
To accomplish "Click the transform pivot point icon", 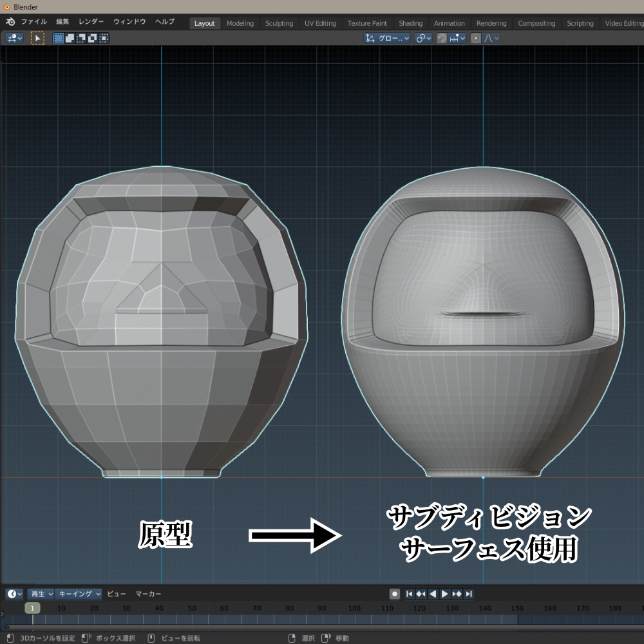I will pyautogui.click(x=422, y=38).
